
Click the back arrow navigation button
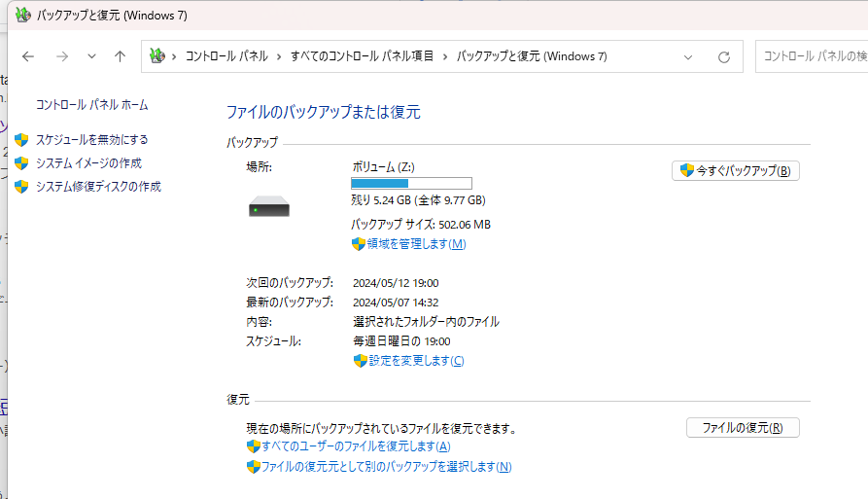pyautogui.click(x=28, y=56)
